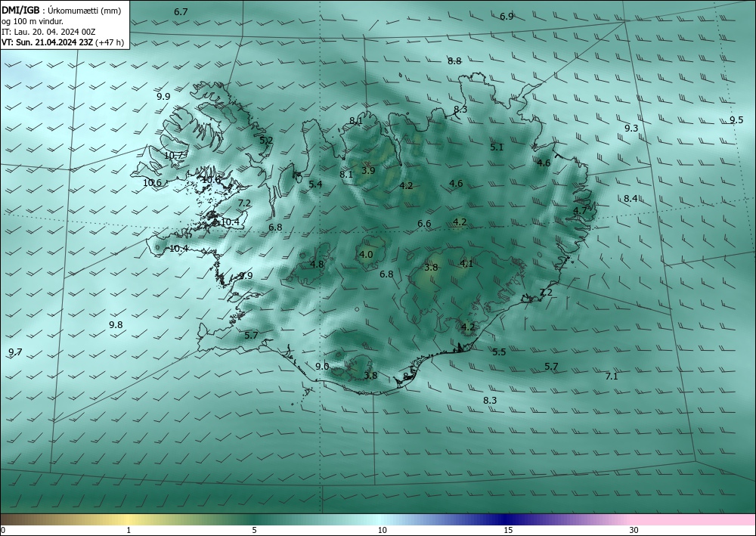
Task: Click the 'DMI/IGB : Úrkomumætti (mm)' title text
Action: [61, 11]
